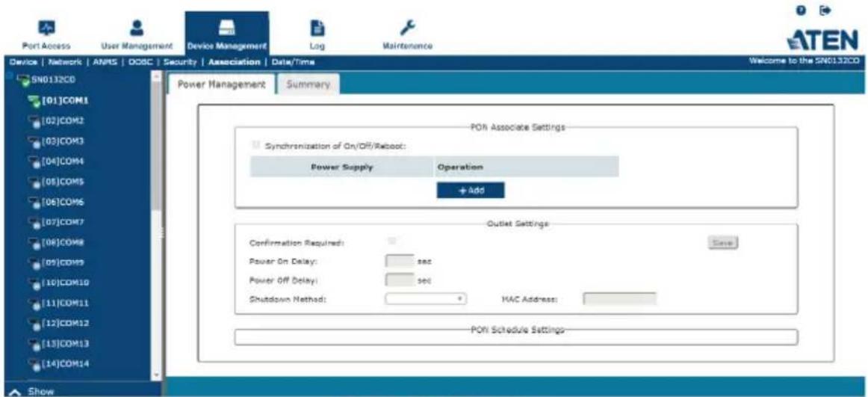Open the Shutdown Method dropdown
The height and width of the screenshot is (397, 868).
coord(426,299)
